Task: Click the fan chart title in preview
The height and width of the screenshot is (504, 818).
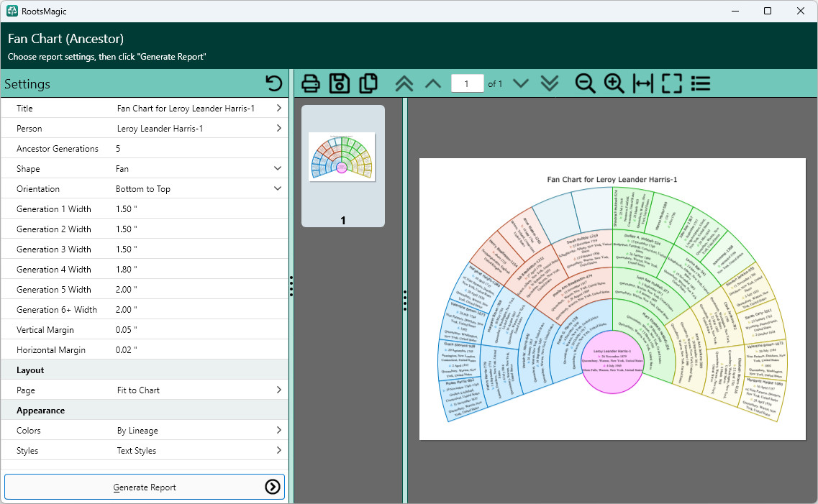Action: [612, 179]
